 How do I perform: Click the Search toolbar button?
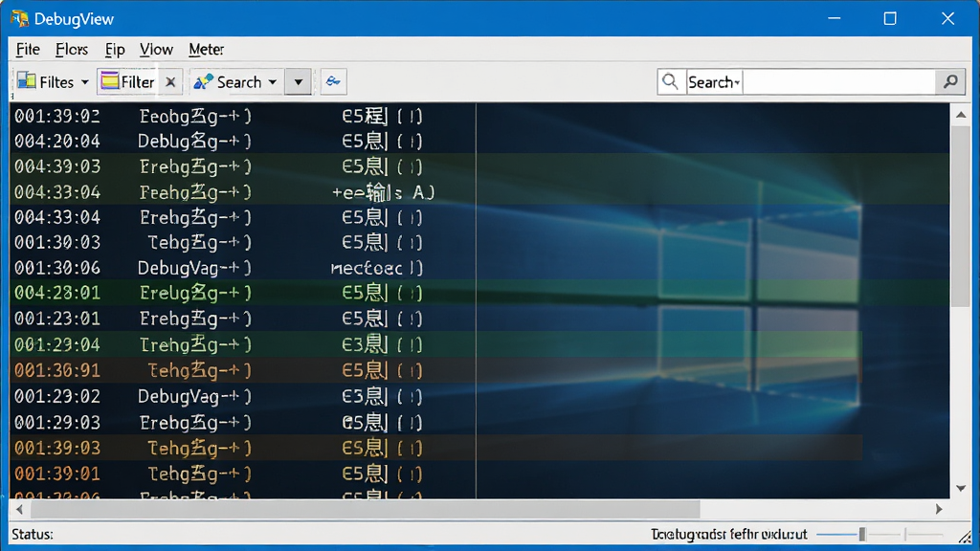pyautogui.click(x=228, y=82)
